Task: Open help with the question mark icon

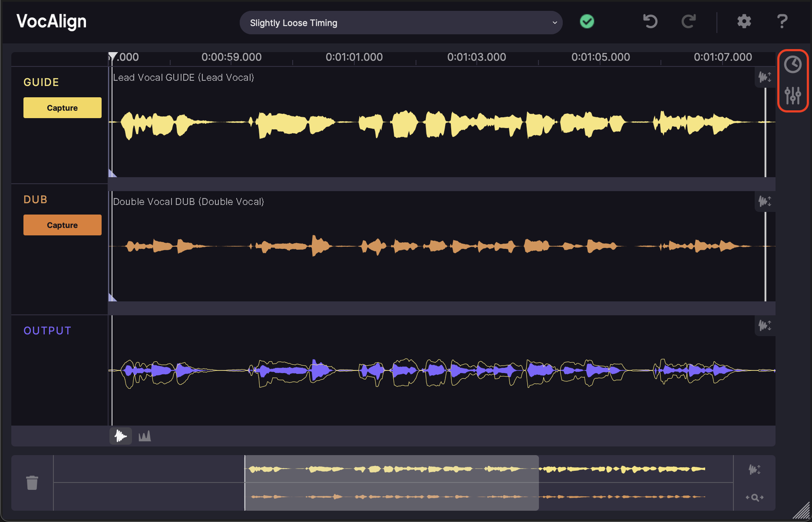Action: 782,21
